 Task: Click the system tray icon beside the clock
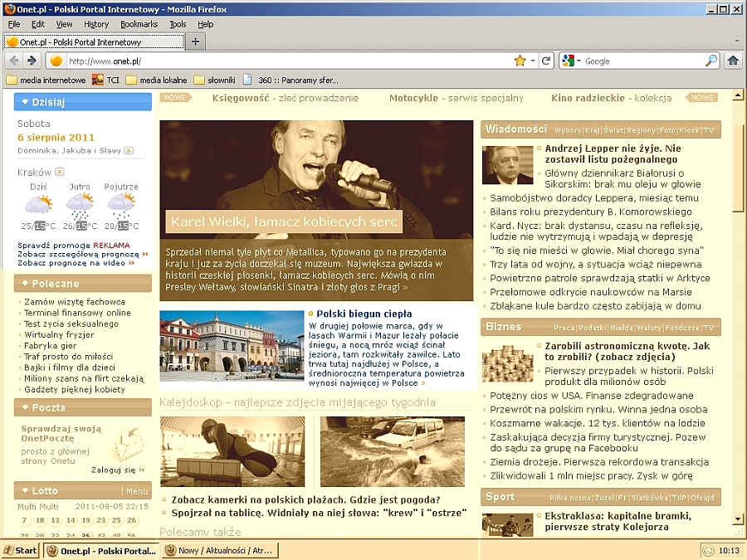click(x=709, y=551)
